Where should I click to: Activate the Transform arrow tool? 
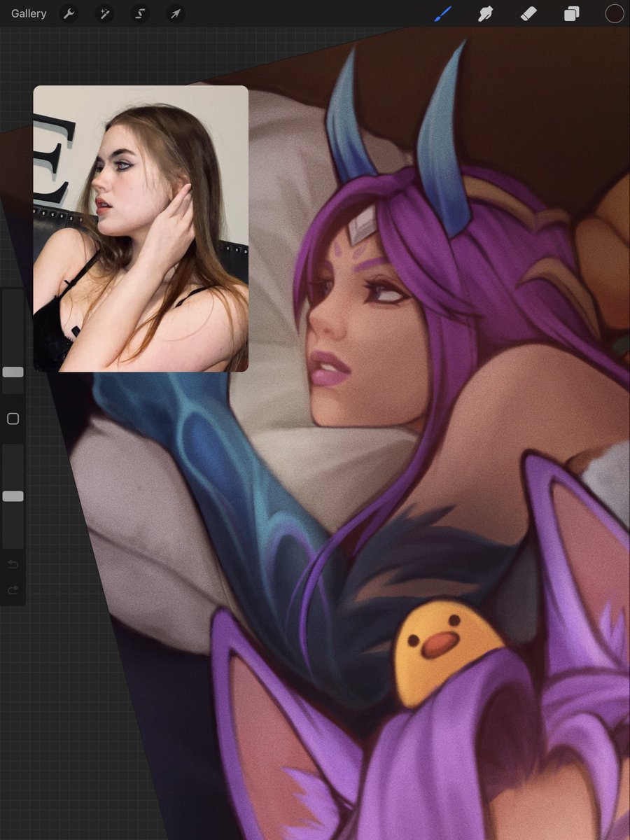tap(176, 13)
